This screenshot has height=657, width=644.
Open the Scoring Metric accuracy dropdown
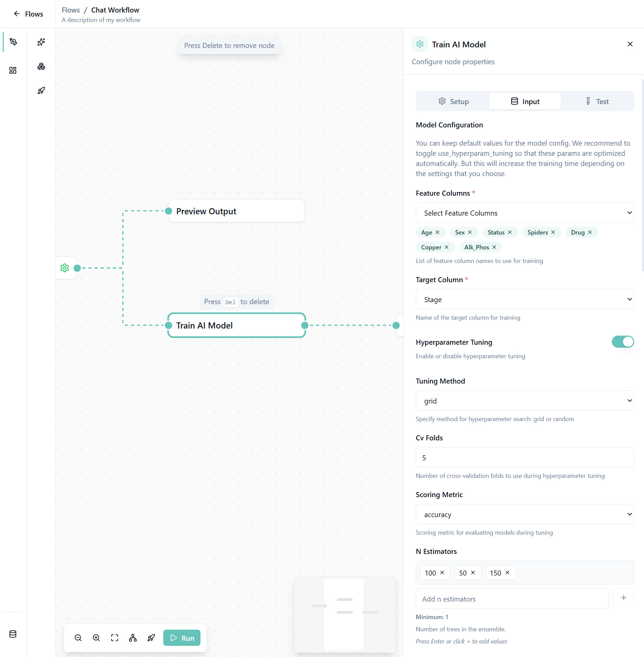point(524,514)
